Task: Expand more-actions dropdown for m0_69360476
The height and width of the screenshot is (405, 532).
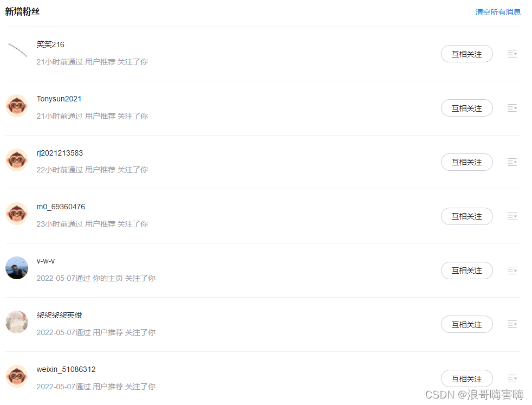Action: (512, 216)
